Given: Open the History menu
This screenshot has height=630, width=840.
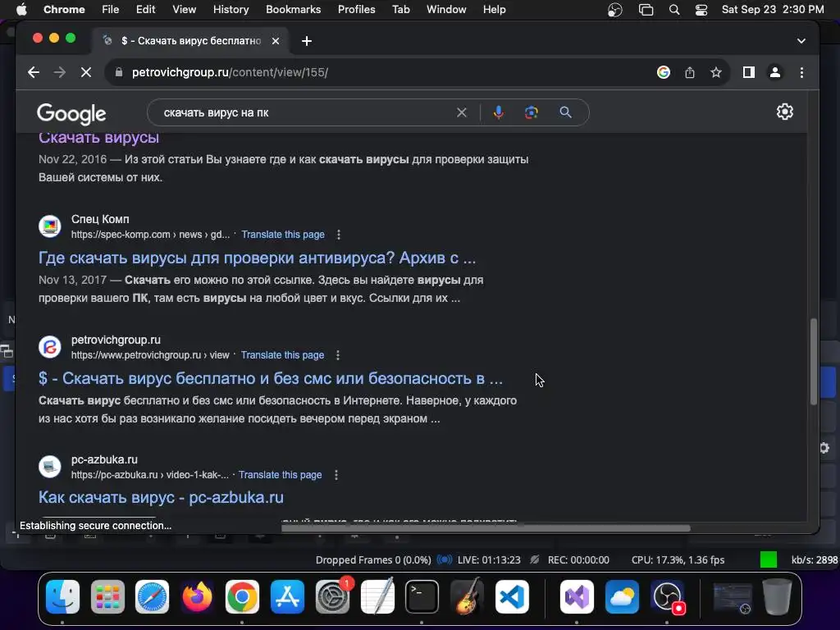Looking at the screenshot, I should pos(231,10).
